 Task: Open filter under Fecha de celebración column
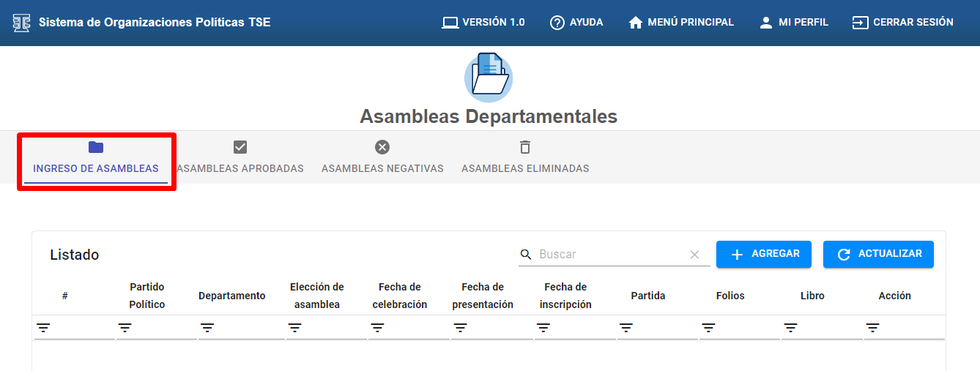tap(377, 328)
